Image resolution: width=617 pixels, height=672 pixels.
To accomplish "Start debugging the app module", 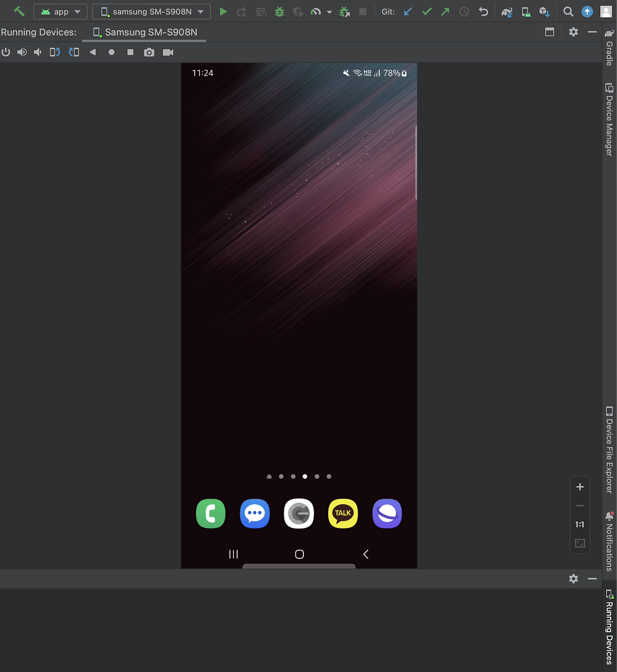I will (x=280, y=12).
